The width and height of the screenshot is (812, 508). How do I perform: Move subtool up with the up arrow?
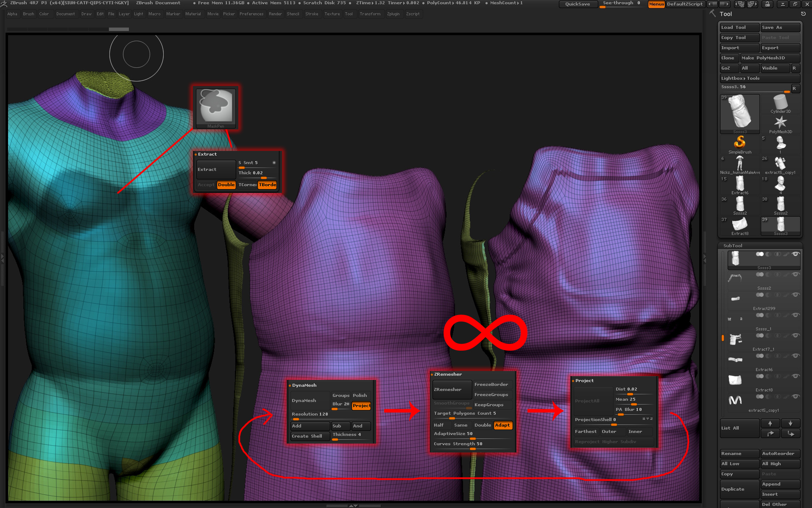click(x=770, y=423)
